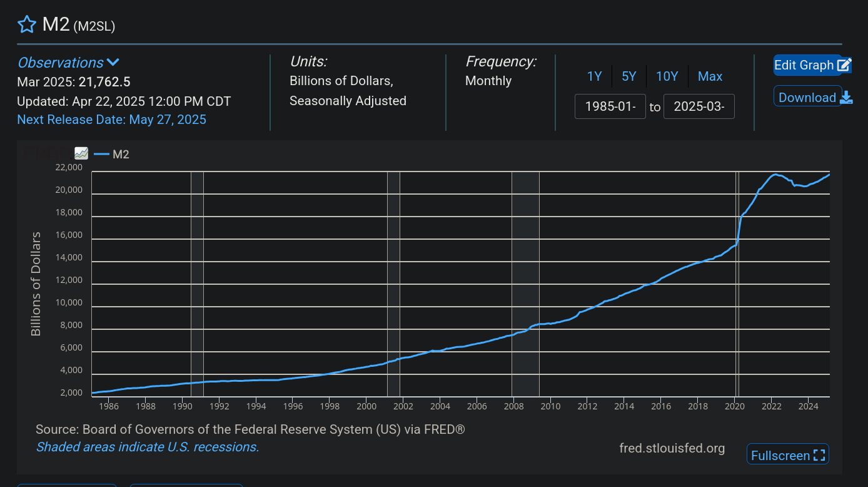Click the fullscreen expand brackets icon

[819, 456]
